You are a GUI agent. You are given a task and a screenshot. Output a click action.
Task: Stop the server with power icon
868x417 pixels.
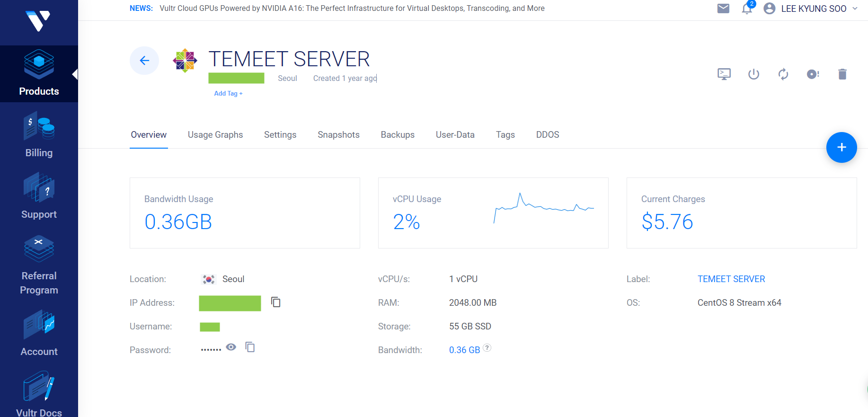point(753,74)
